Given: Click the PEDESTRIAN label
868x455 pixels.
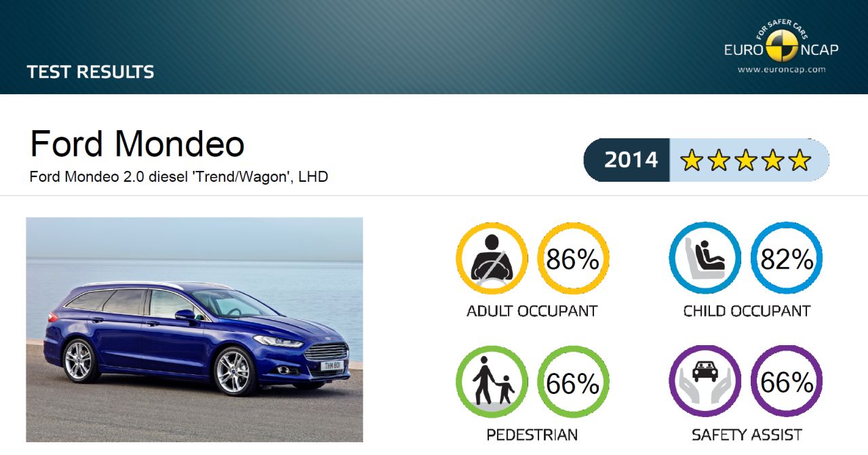Looking at the screenshot, I should pos(532,435).
